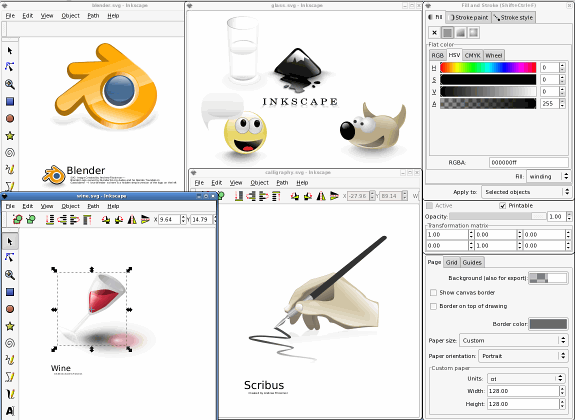The width and height of the screenshot is (575, 420).
Task: Pick the yellow Star tool in wine window
Action: pos(10,326)
